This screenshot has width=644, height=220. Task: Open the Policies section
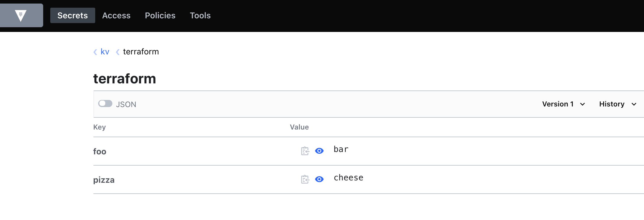pyautogui.click(x=160, y=15)
